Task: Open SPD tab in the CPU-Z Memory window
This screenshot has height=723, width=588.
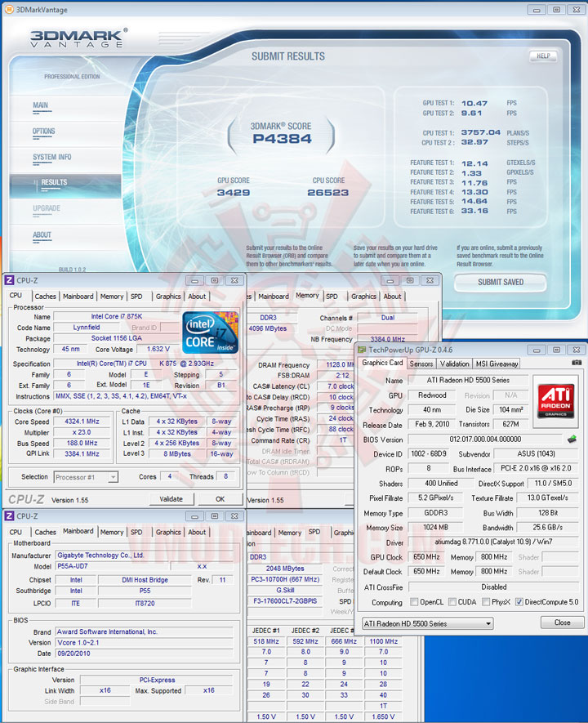Action: (x=332, y=297)
